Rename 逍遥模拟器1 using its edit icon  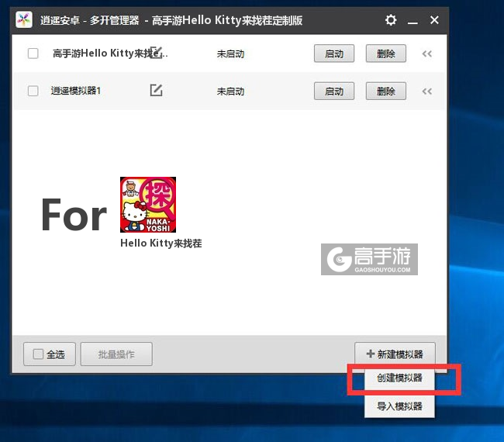coord(156,90)
